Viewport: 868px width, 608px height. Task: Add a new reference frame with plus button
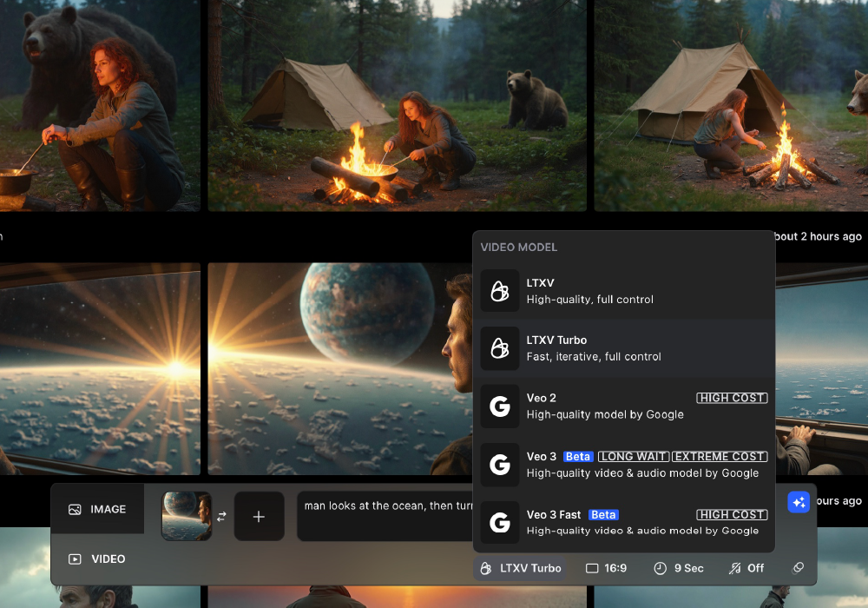pyautogui.click(x=259, y=517)
